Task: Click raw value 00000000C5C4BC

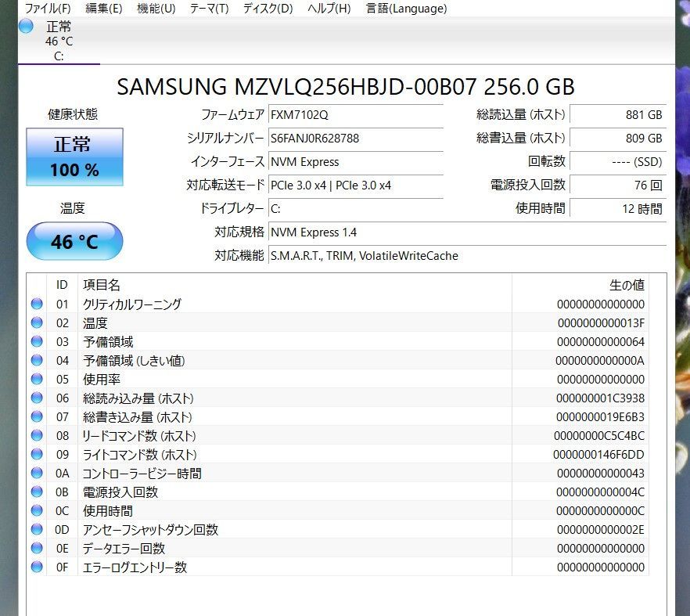Action: (599, 436)
